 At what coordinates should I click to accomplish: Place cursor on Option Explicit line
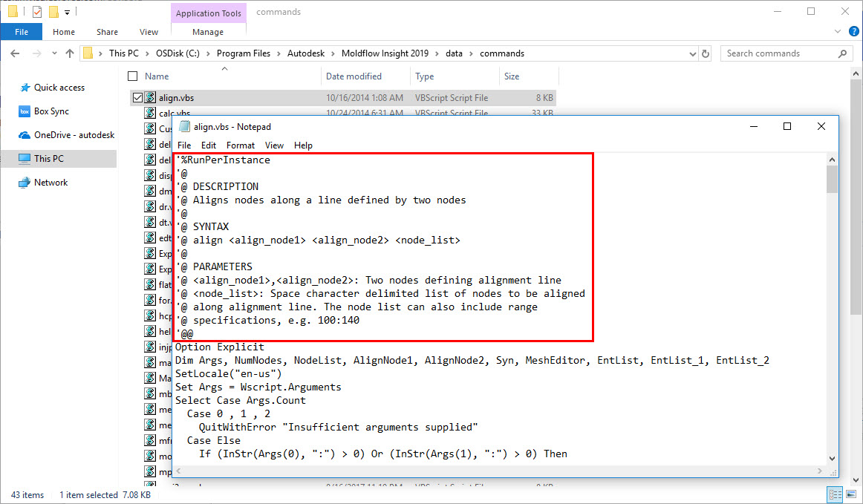coord(220,347)
